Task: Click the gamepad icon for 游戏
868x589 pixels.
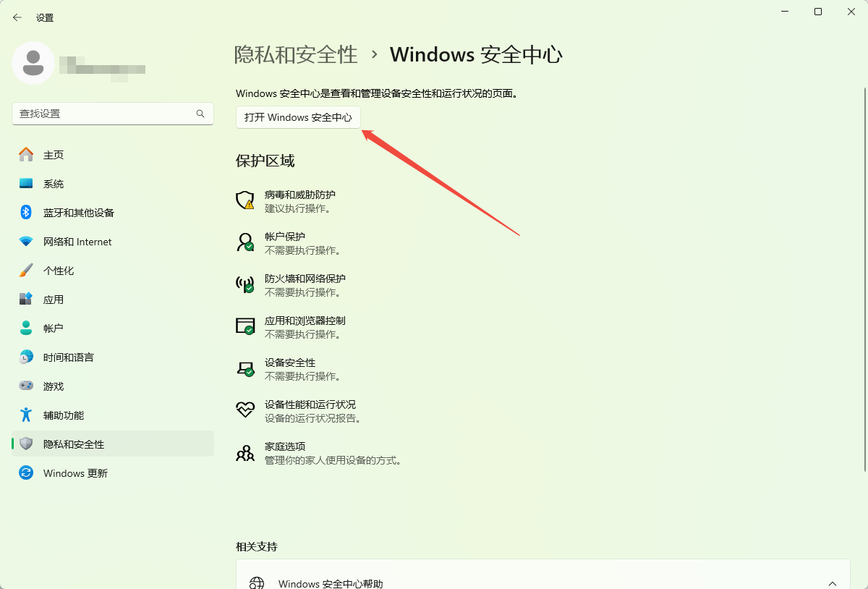Action: pyautogui.click(x=26, y=386)
